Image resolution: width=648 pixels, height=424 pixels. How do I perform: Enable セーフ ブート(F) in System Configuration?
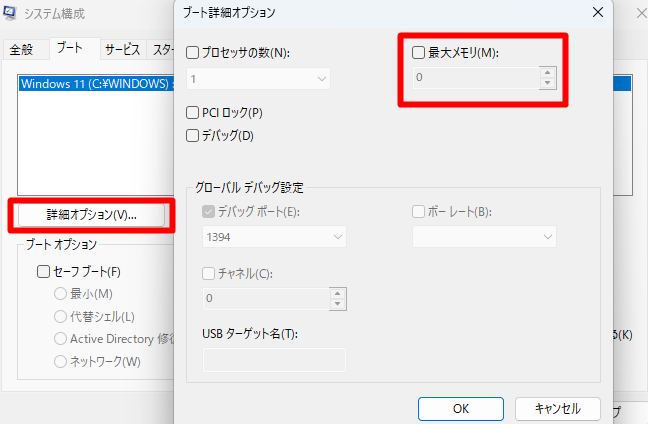pos(43,272)
